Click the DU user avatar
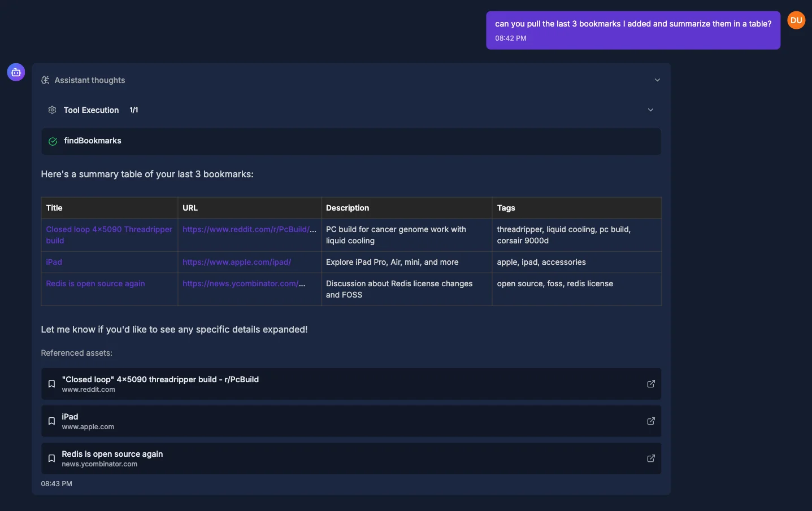The height and width of the screenshot is (511, 812). [796, 20]
